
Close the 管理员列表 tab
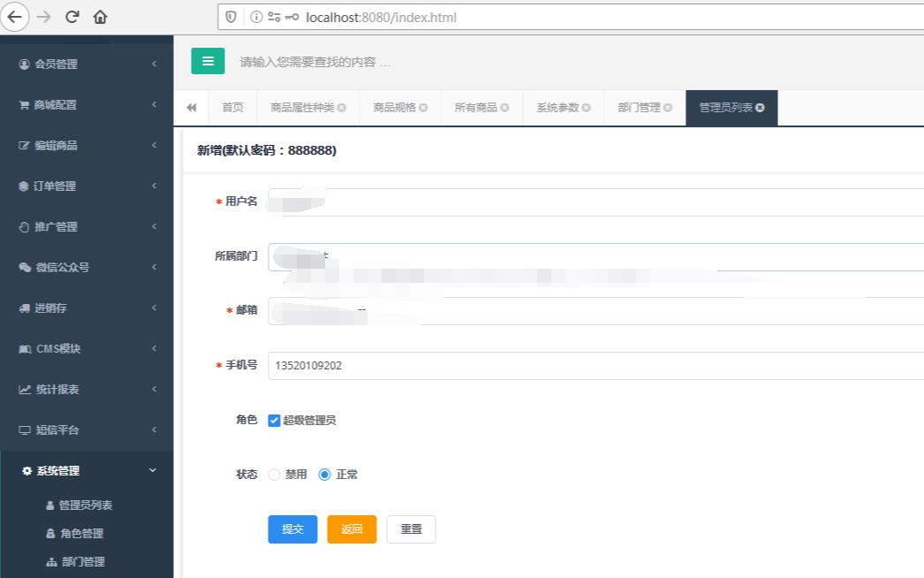(761, 107)
